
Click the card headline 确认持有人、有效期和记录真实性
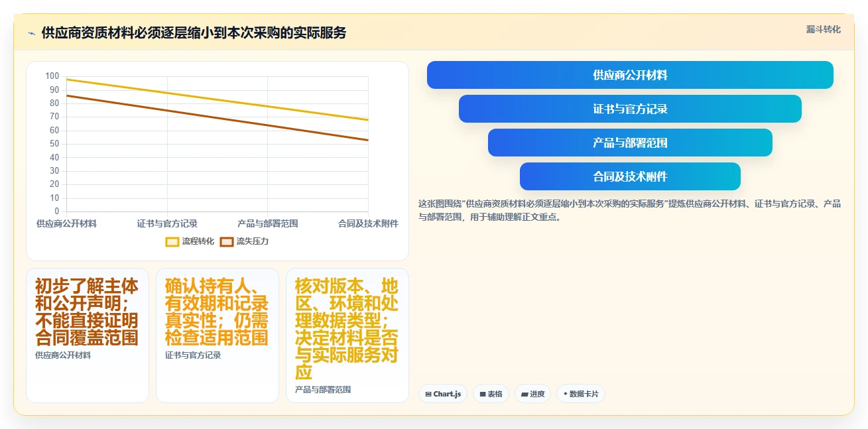point(217,312)
